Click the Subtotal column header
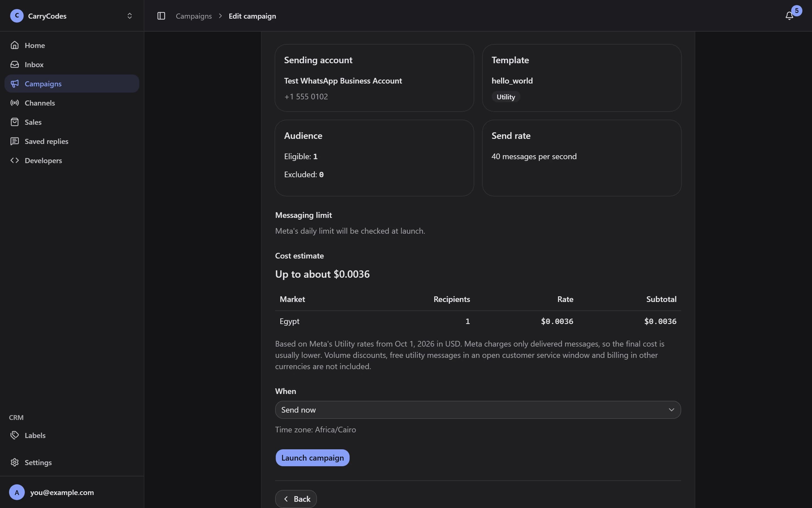The image size is (812, 508). (x=661, y=299)
